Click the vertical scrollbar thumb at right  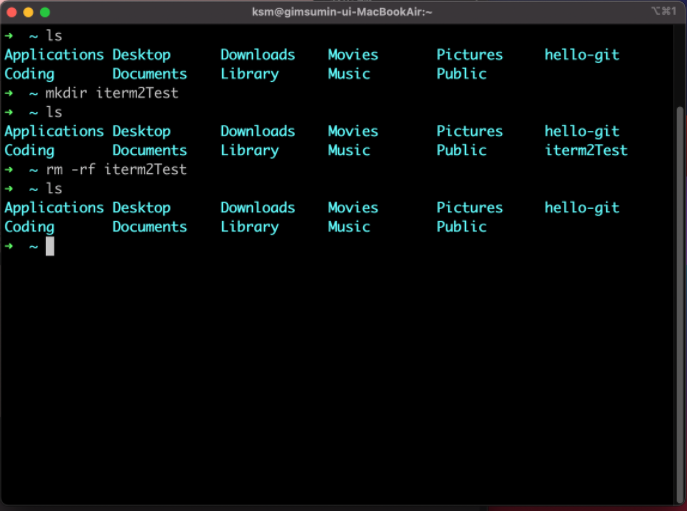coord(680,305)
